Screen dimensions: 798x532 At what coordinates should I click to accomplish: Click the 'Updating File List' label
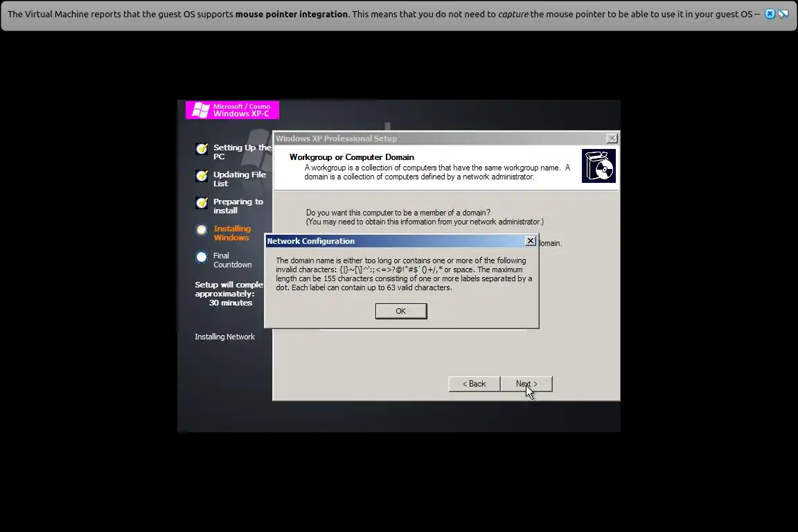tap(240, 179)
